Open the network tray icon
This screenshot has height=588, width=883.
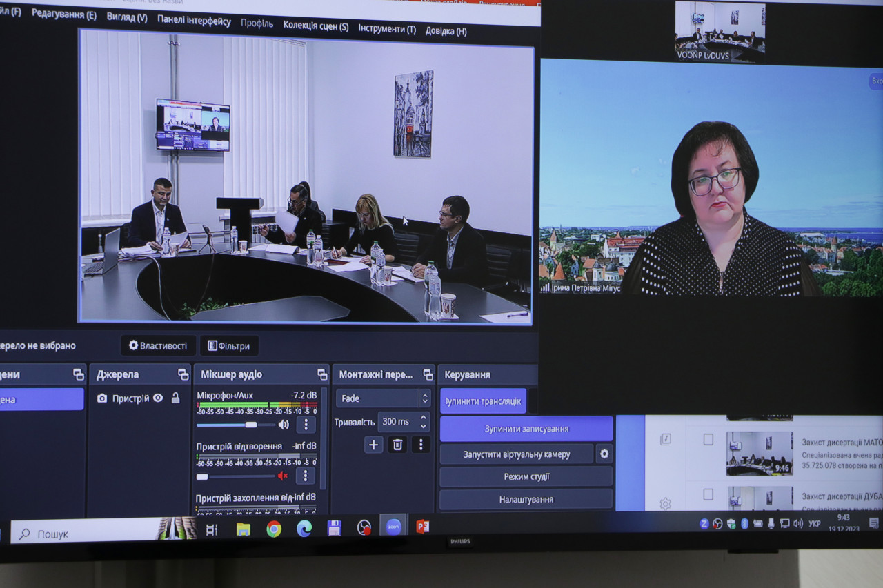[784, 523]
